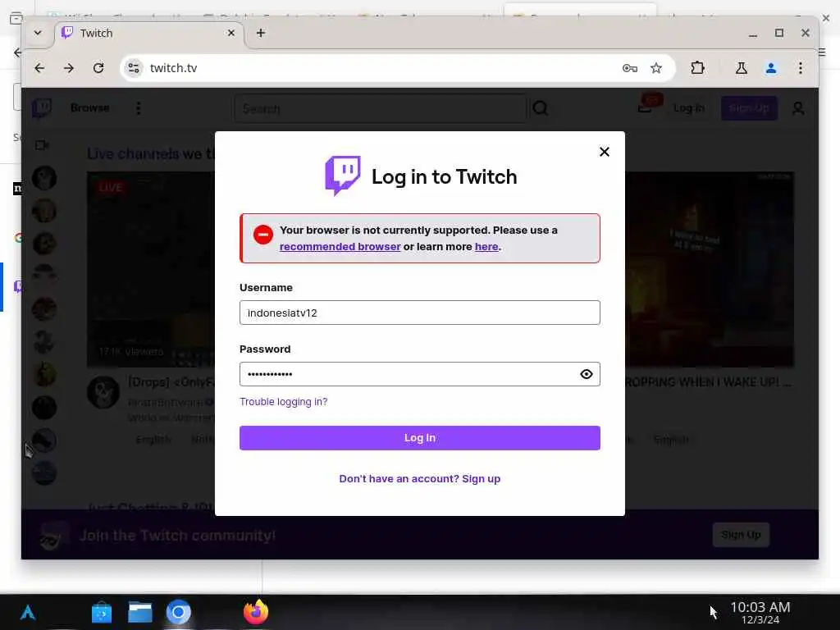This screenshot has height=630, width=840.
Task: Click Sign Up in Twitch header
Action: (x=749, y=108)
